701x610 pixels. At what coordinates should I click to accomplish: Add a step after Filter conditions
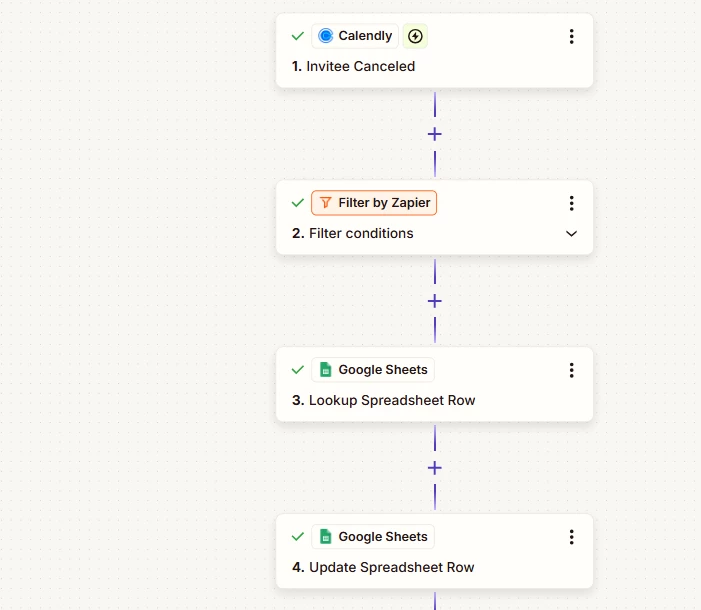435,301
